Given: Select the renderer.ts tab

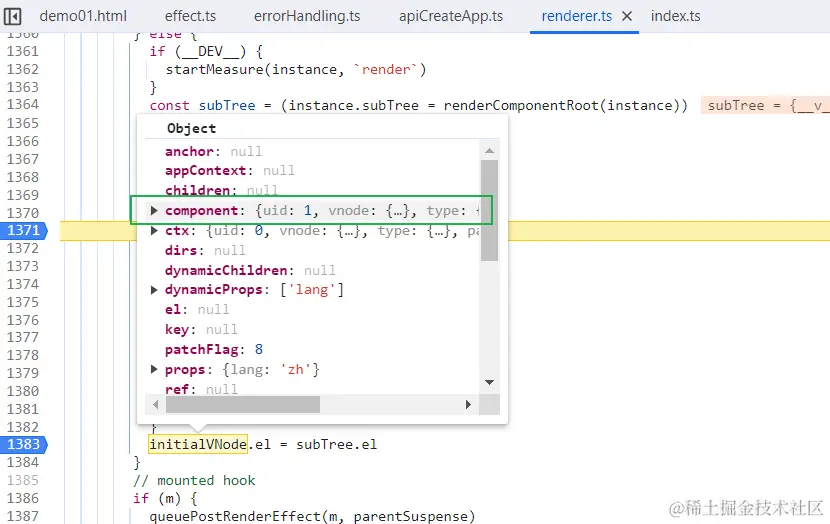Looking at the screenshot, I should click(x=576, y=16).
